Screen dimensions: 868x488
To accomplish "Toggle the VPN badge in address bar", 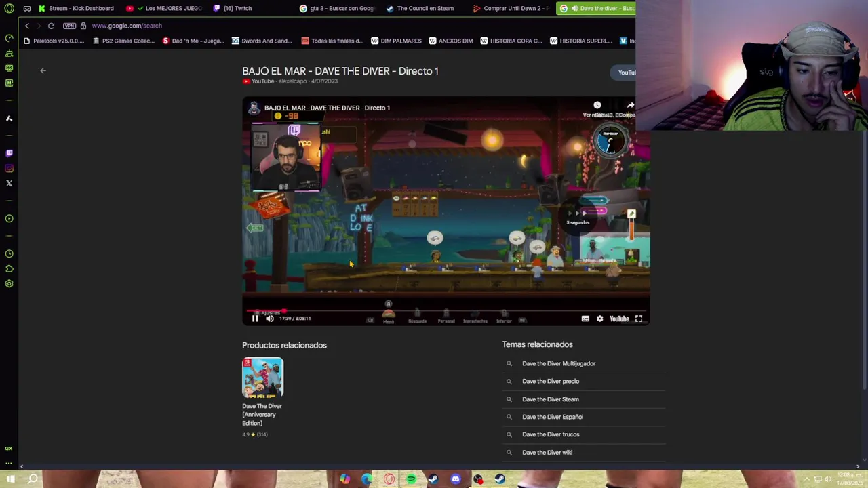I will pos(69,26).
